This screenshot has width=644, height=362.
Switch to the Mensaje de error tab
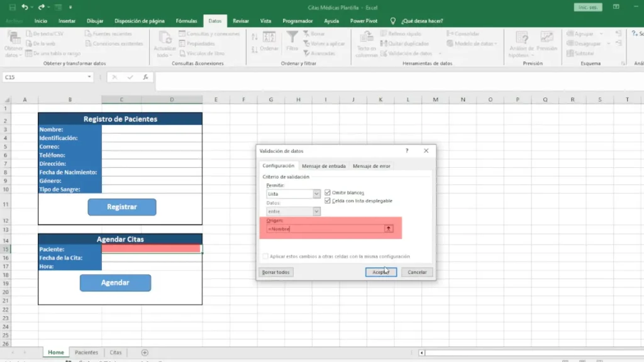pos(372,166)
